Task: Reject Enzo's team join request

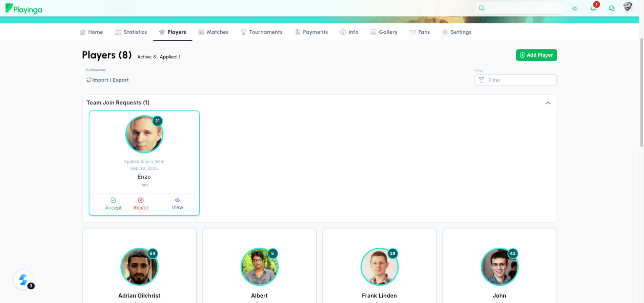Action: pos(141,204)
